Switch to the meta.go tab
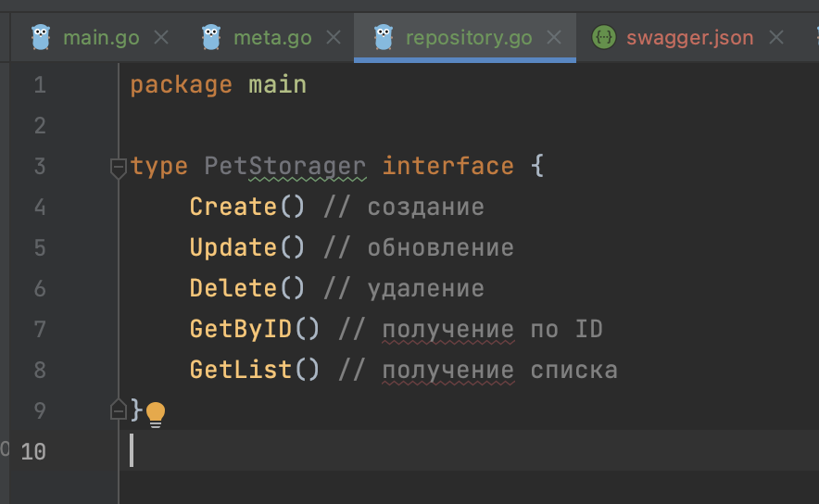Image resolution: width=819 pixels, height=504 pixels. coord(271,38)
